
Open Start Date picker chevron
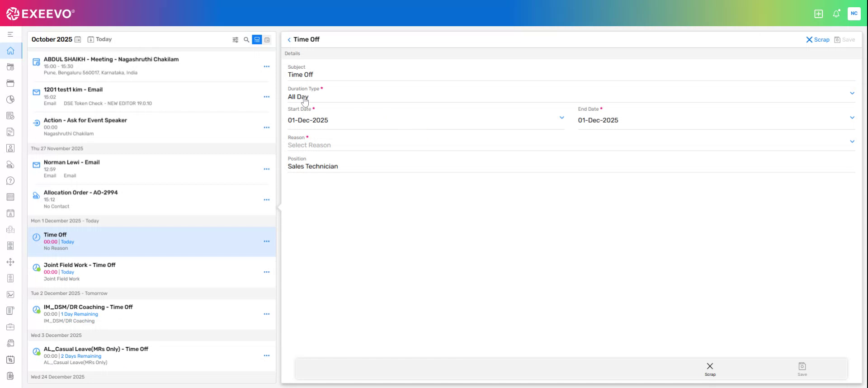[x=562, y=118]
